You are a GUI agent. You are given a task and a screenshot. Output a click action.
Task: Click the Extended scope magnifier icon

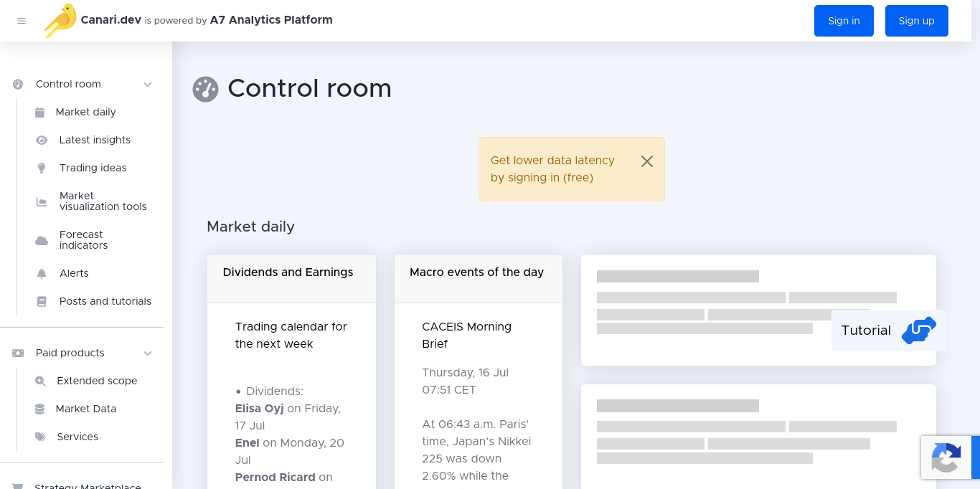point(41,381)
